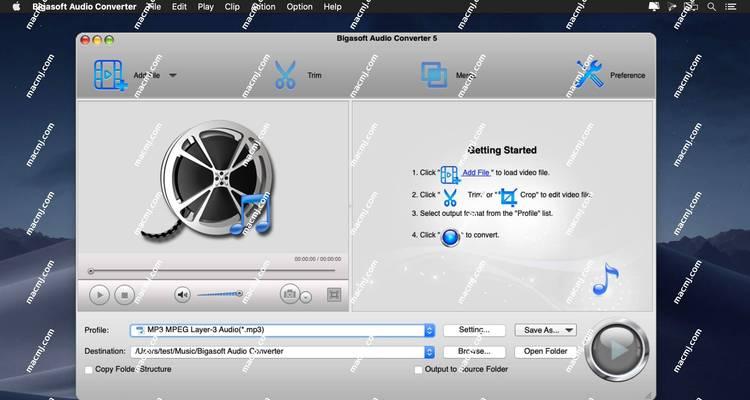Viewport: 750px width, 400px height.
Task: Toggle full screen preview icon
Action: (334, 295)
